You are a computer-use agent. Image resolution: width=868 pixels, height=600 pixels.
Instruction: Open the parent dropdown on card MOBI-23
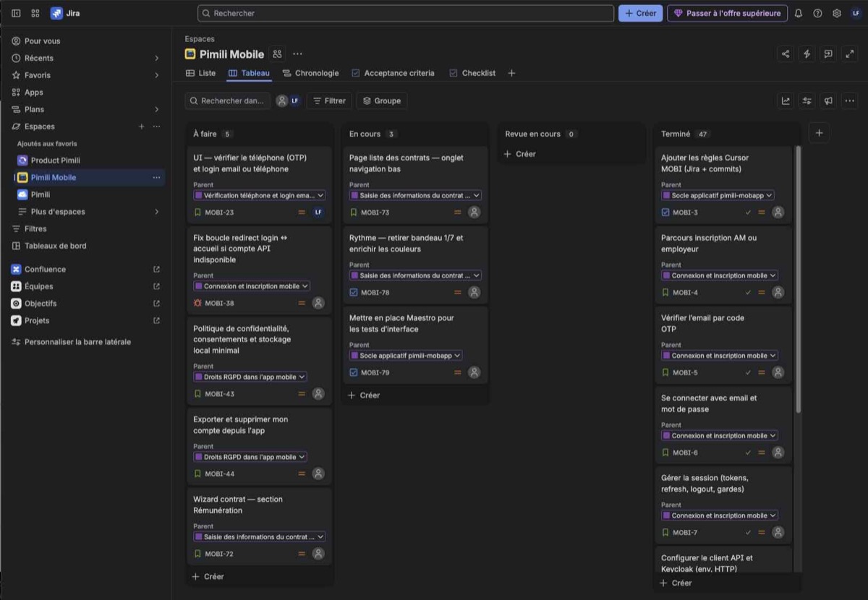(x=260, y=195)
